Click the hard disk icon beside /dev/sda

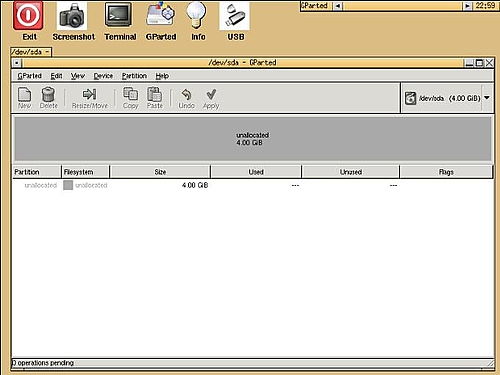[x=410, y=98]
